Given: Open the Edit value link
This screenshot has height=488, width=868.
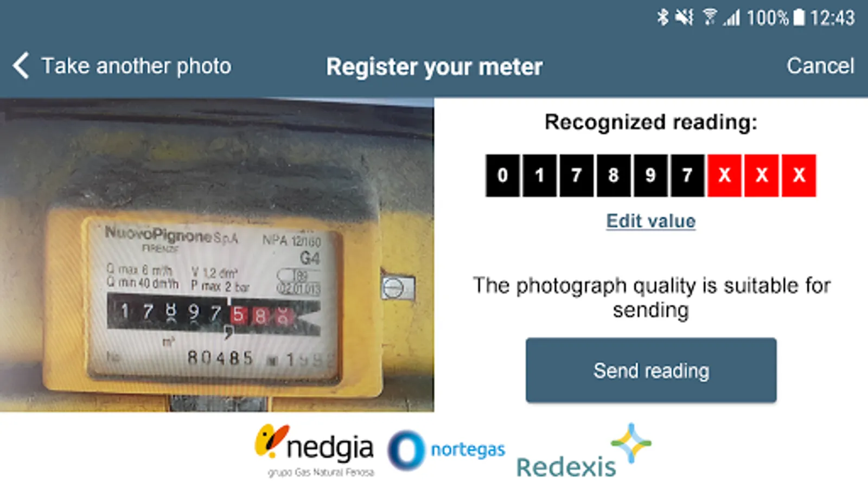Looking at the screenshot, I should coord(651,221).
